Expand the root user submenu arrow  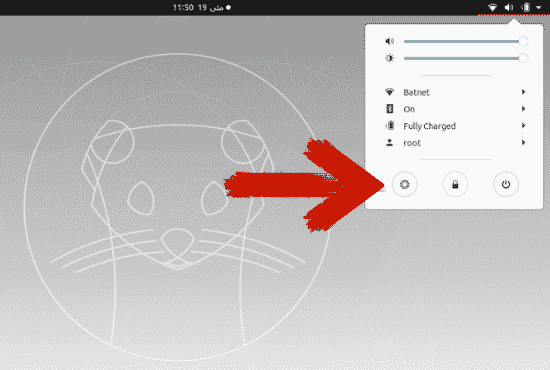(523, 142)
